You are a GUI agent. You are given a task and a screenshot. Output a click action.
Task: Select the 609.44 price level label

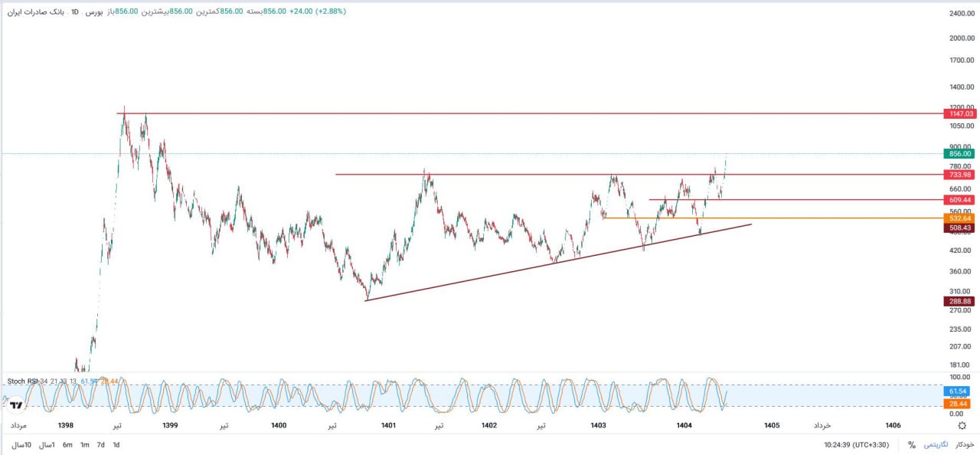point(961,200)
